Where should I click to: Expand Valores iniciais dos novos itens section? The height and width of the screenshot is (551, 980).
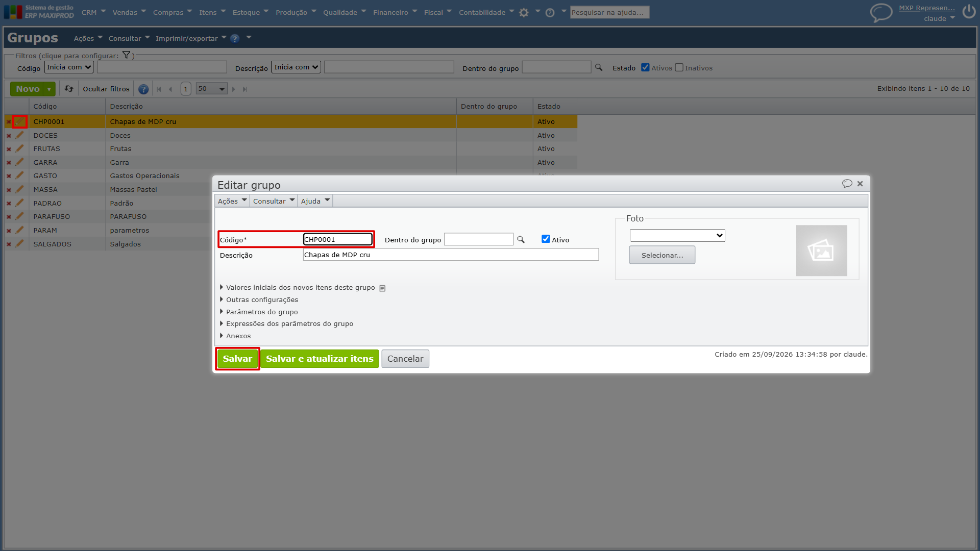click(300, 288)
